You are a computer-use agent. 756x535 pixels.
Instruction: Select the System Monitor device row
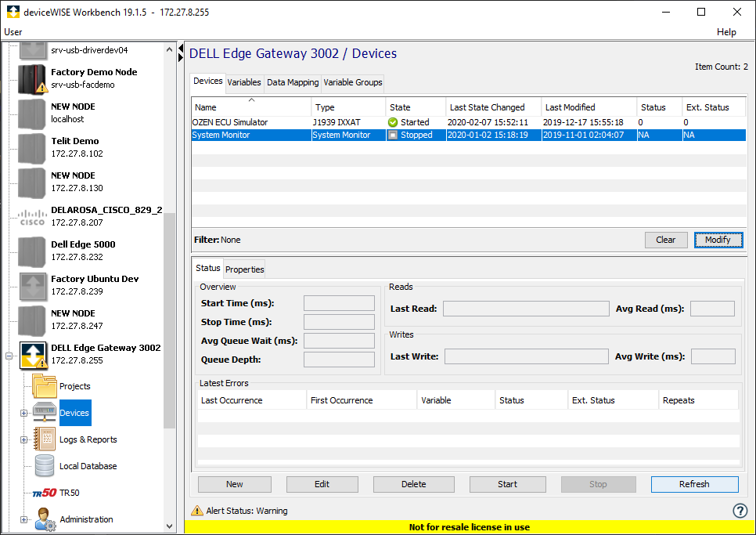[469, 135]
